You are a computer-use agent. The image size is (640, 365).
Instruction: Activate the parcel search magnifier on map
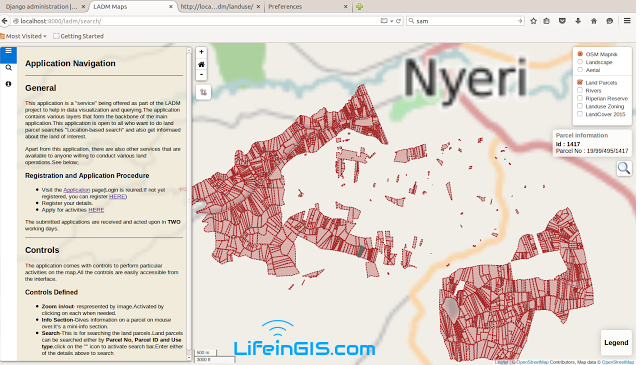pos(624,168)
